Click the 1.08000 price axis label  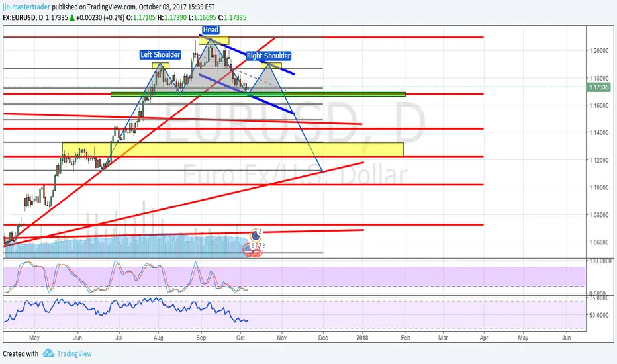click(598, 215)
